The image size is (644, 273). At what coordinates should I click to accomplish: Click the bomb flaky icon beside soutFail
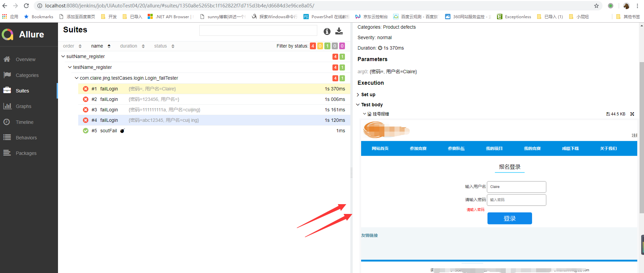pyautogui.click(x=122, y=131)
